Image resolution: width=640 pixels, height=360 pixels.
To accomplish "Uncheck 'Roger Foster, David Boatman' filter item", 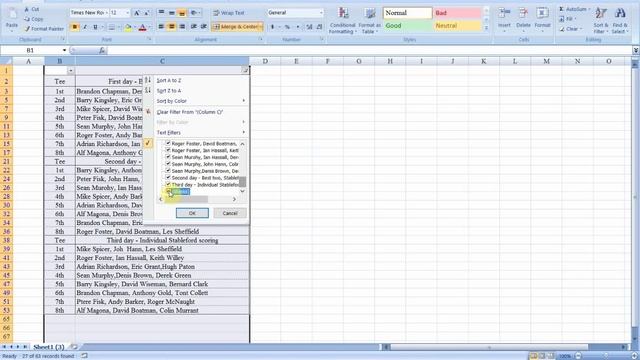I will (x=168, y=143).
